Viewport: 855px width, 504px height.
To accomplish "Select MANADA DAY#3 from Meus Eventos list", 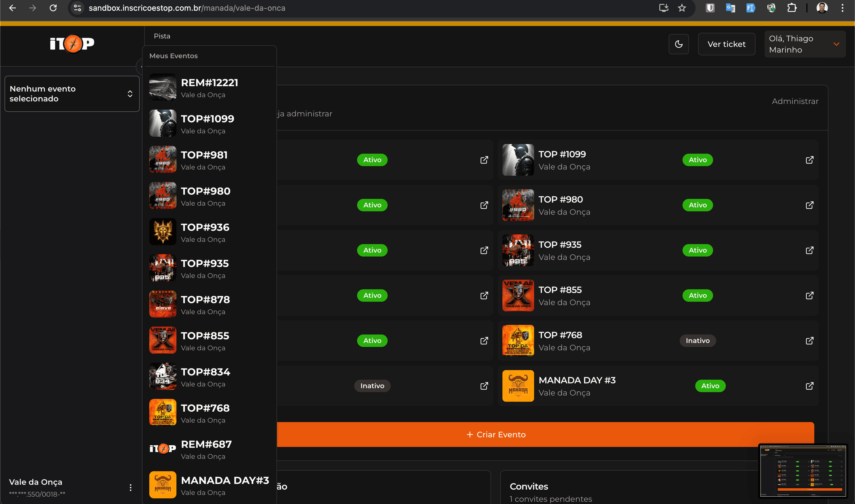I will (209, 485).
